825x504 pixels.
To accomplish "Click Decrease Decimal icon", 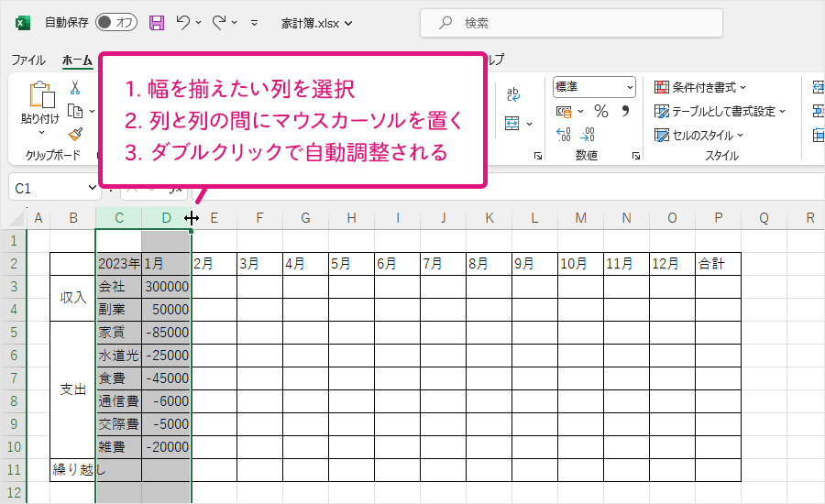I will point(588,134).
